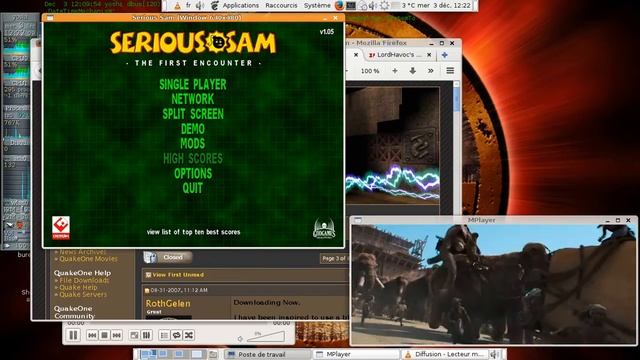
Task: Open VLC extended settings button
Action: 147,335
